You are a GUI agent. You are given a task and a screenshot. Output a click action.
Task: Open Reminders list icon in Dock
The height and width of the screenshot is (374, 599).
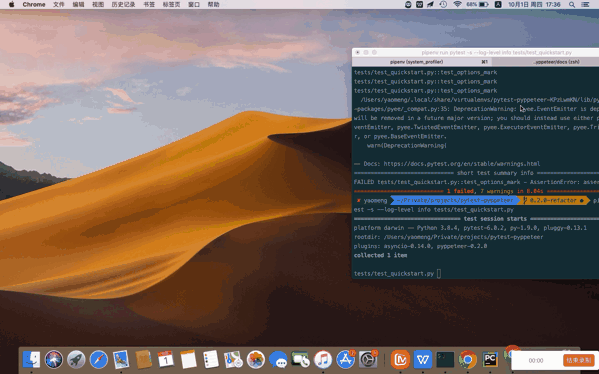tap(211, 359)
